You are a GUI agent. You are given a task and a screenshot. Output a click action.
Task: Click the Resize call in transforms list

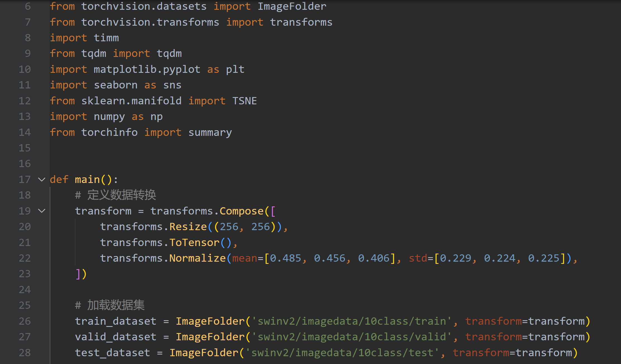(188, 226)
